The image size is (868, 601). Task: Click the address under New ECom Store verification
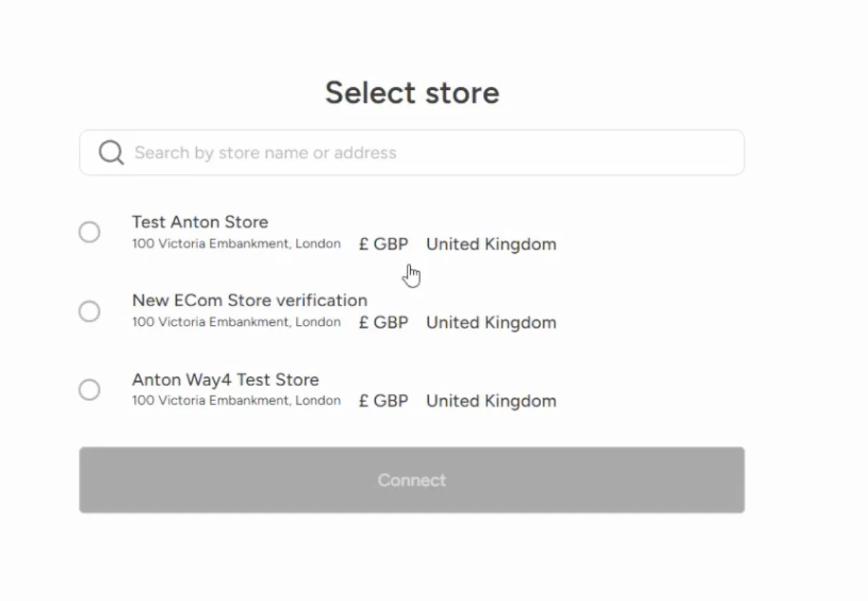tap(236, 322)
